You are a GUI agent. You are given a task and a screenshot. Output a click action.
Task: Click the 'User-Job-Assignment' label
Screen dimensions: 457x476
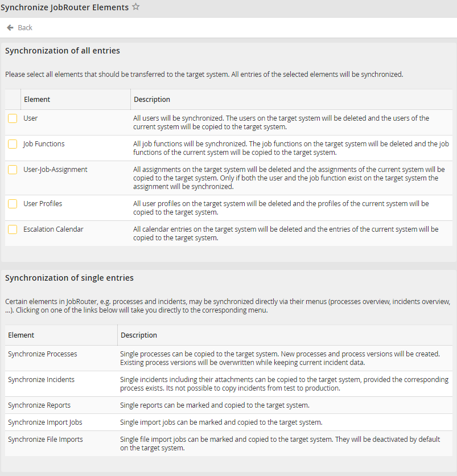click(x=56, y=170)
